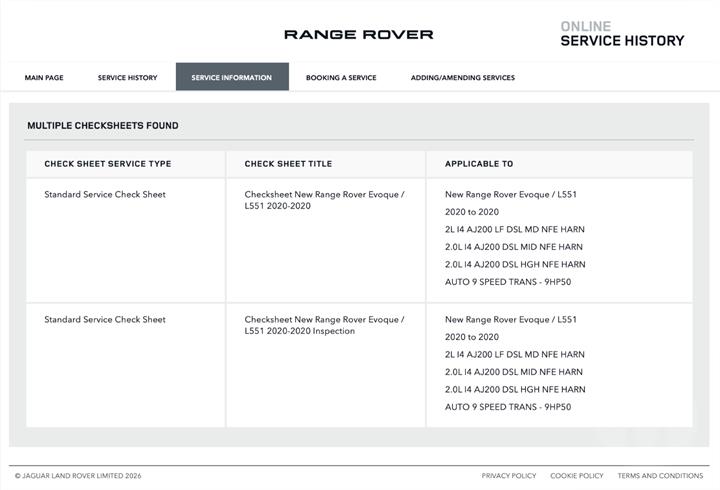Click the Online Service History heading
Image resolution: width=720 pixels, height=490 pixels.
622,34
